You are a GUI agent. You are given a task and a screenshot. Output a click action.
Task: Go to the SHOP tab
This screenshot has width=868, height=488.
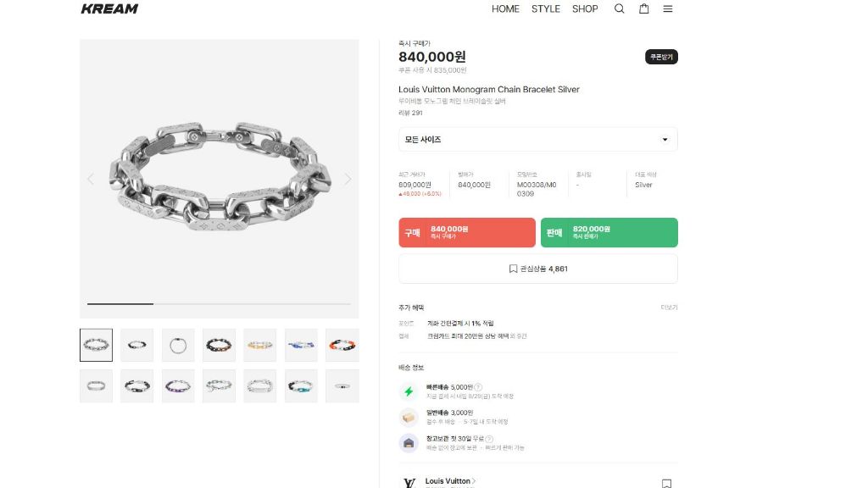(585, 8)
